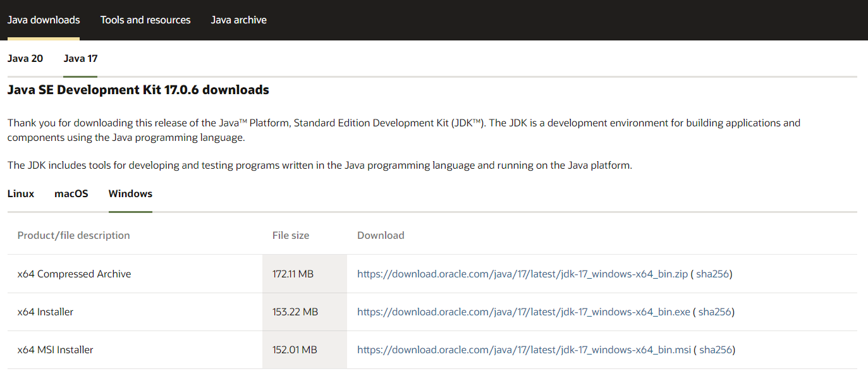The height and width of the screenshot is (376, 868).
Task: Click the 'x64 MSI Installer' description cell
Action: tap(135, 350)
